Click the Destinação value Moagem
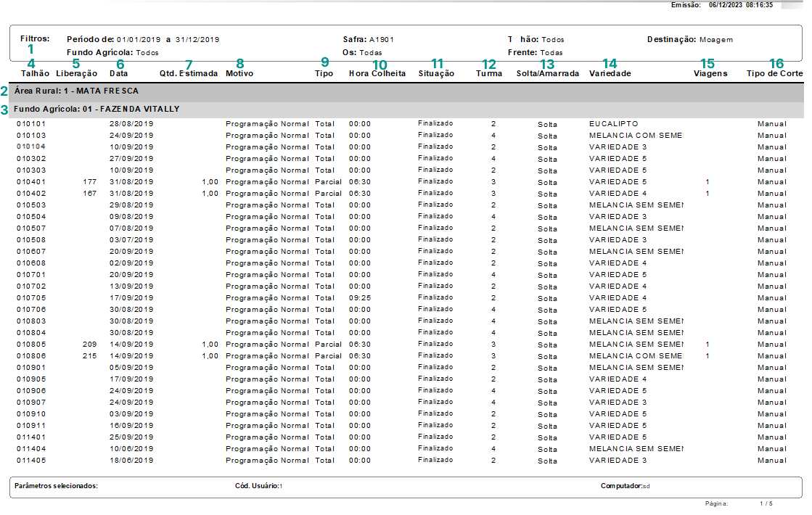The width and height of the screenshot is (812, 515). (716, 39)
